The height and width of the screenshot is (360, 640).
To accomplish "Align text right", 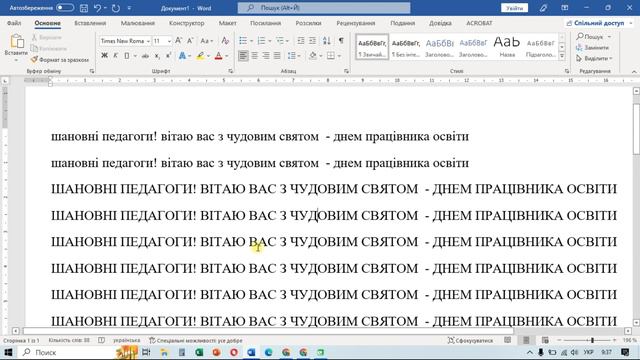I will tap(266, 56).
